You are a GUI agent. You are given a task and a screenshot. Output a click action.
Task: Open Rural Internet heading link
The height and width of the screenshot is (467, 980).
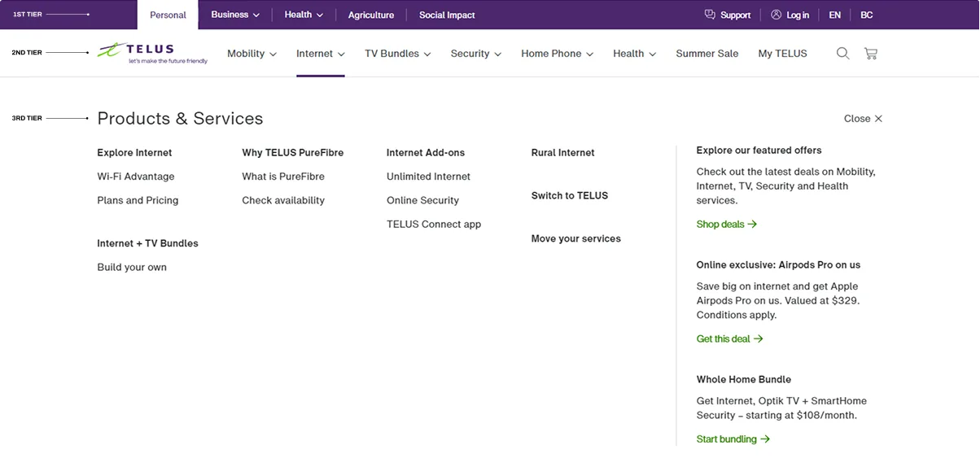tap(563, 153)
